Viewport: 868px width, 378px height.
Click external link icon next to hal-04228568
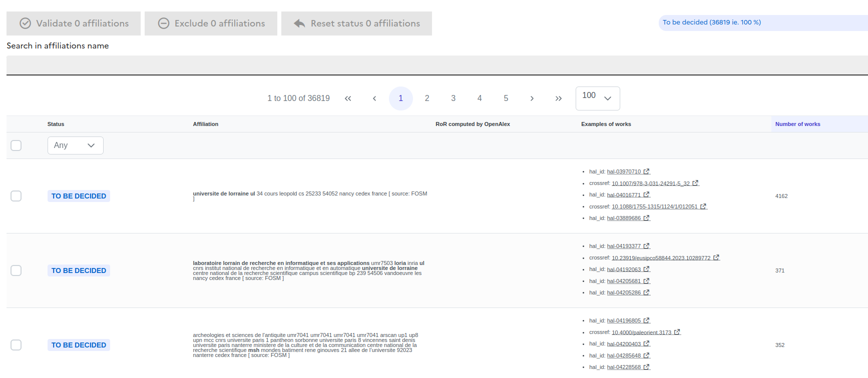(x=646, y=367)
